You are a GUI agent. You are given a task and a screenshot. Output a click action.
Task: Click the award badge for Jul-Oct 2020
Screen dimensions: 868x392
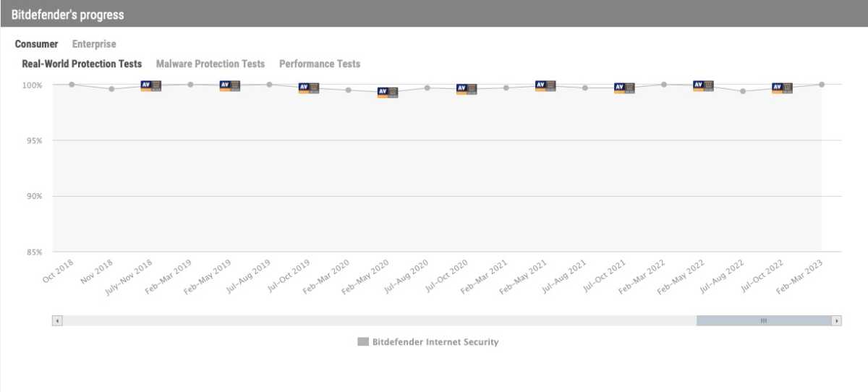pyautogui.click(x=467, y=89)
